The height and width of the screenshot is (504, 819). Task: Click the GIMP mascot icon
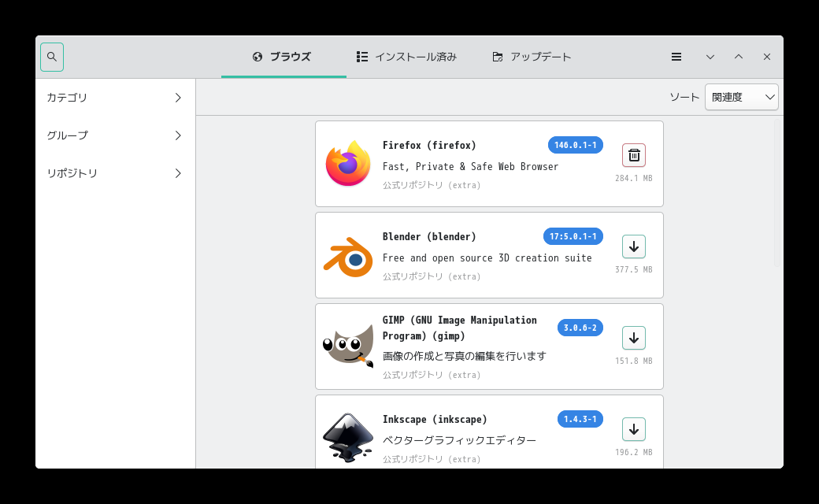coord(347,346)
